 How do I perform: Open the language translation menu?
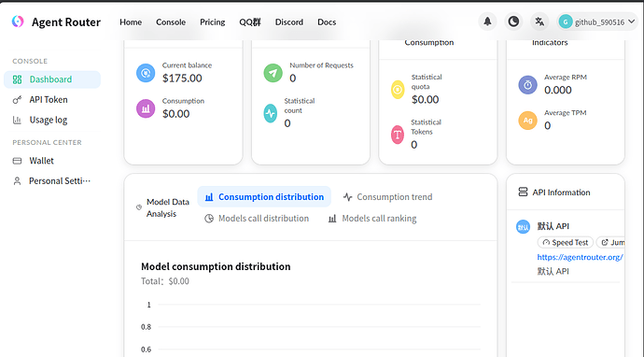pyautogui.click(x=539, y=21)
